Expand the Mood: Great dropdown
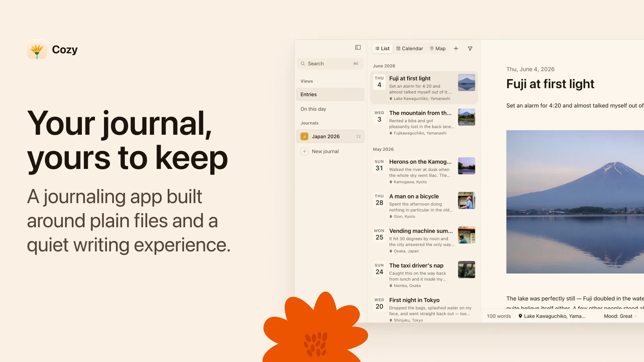The width and height of the screenshot is (644, 362). [620, 316]
